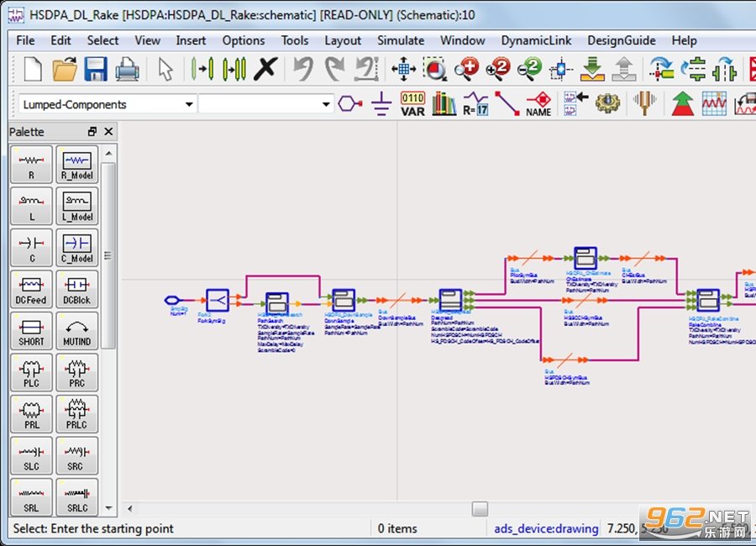The width and height of the screenshot is (756, 546).
Task: Click the PathSearch block in schematic
Action: coord(277,304)
